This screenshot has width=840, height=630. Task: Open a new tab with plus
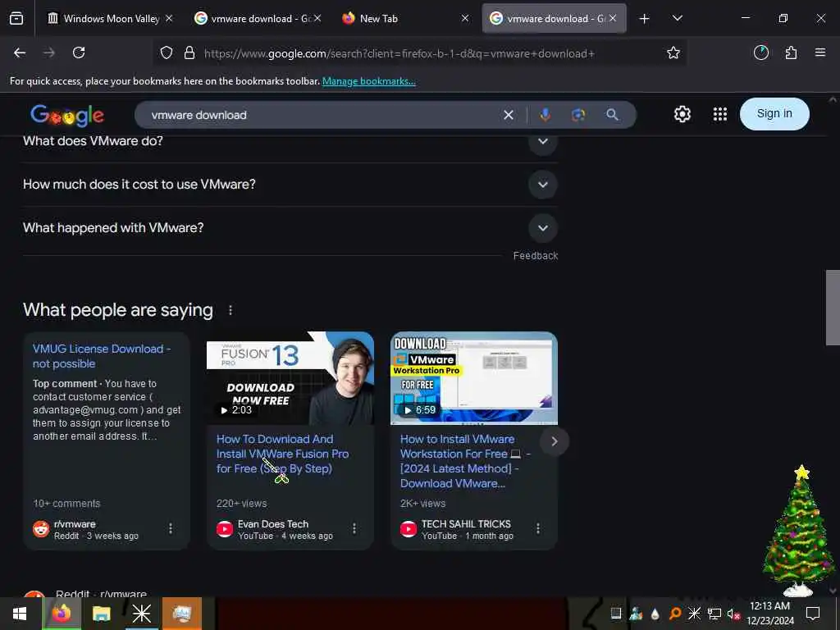(x=645, y=19)
